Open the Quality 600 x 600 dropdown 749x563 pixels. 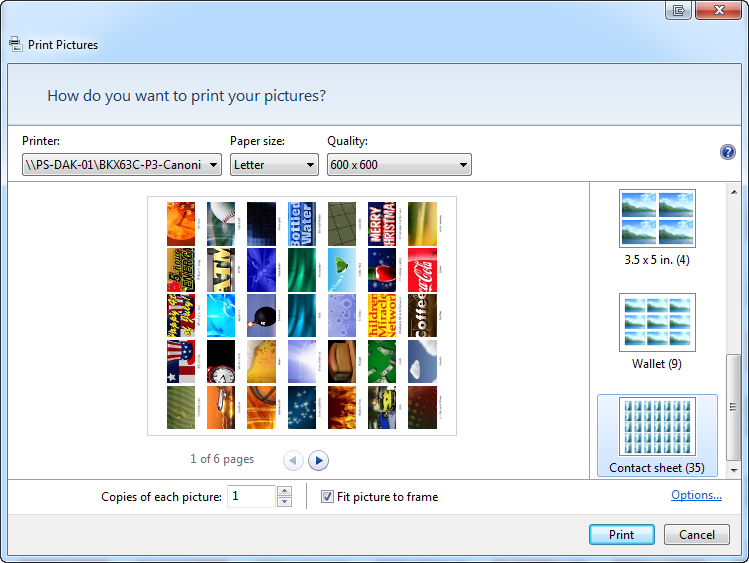click(x=399, y=165)
